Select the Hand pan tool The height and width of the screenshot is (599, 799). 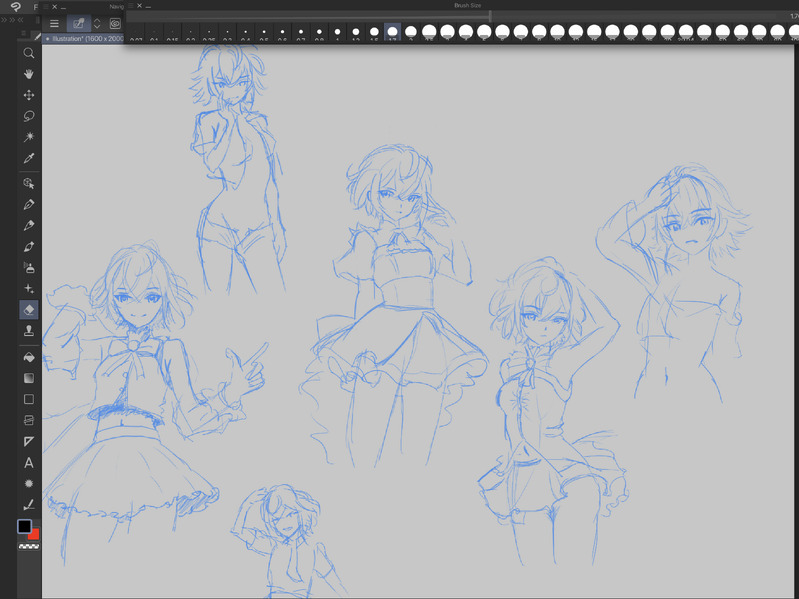(29, 74)
